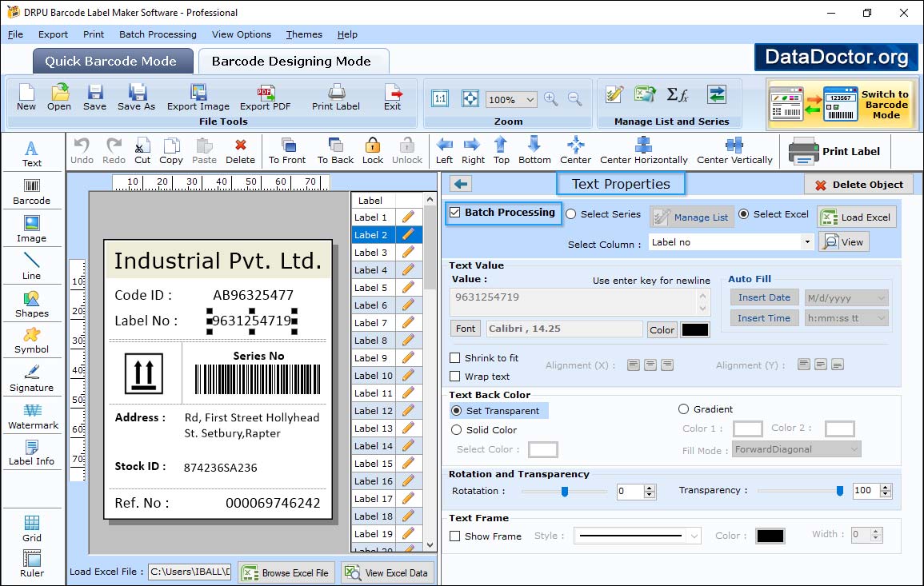Zoom in with magnifier plus

pos(551,98)
